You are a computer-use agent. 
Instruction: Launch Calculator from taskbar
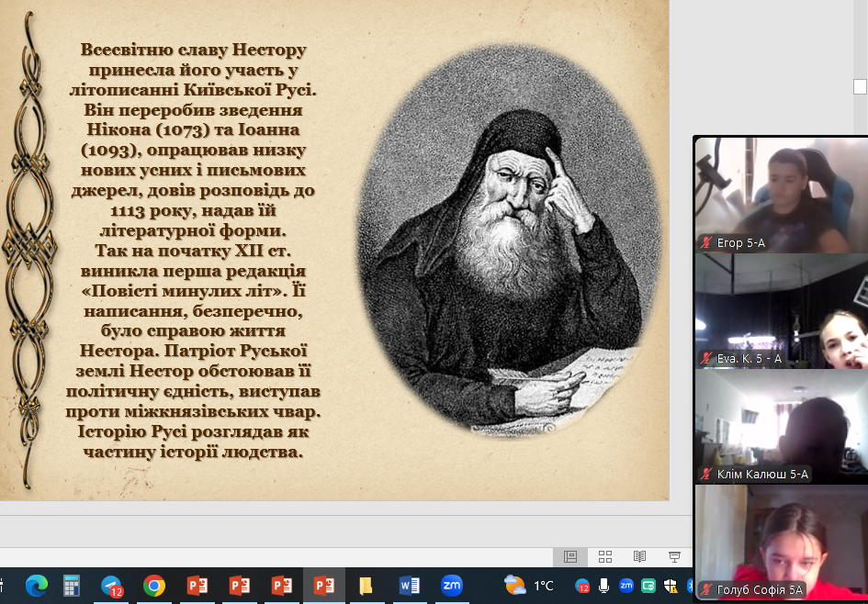72,586
